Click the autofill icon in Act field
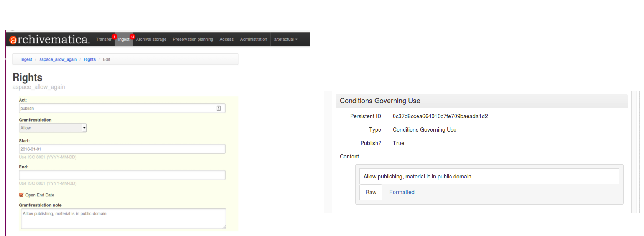Viewport: 644px width, 236px height. (x=219, y=108)
